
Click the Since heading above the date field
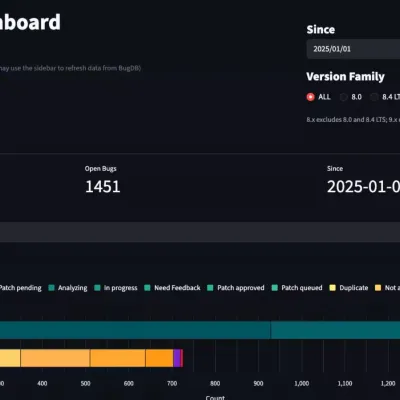pos(321,30)
